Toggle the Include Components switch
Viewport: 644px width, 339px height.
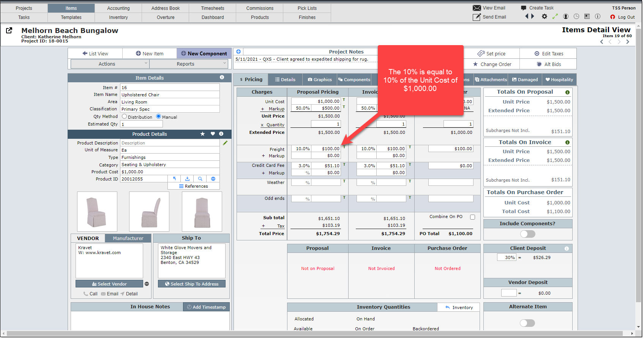click(528, 234)
